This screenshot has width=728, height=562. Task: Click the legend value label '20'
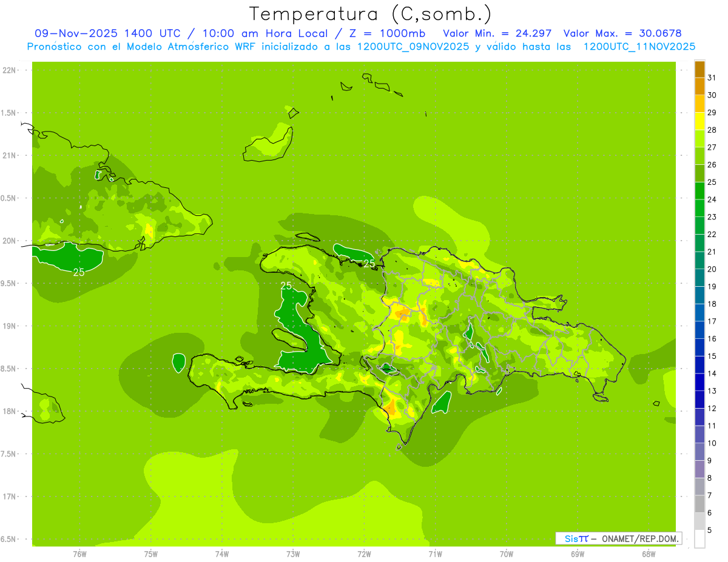pos(712,269)
